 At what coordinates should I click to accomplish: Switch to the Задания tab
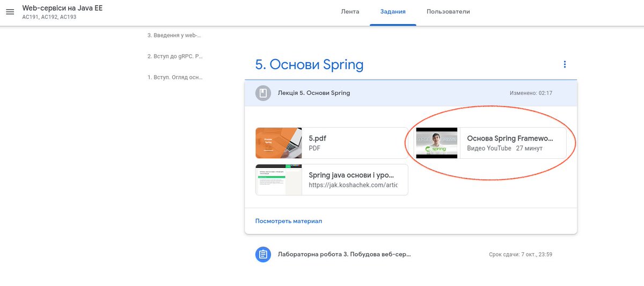coord(393,12)
